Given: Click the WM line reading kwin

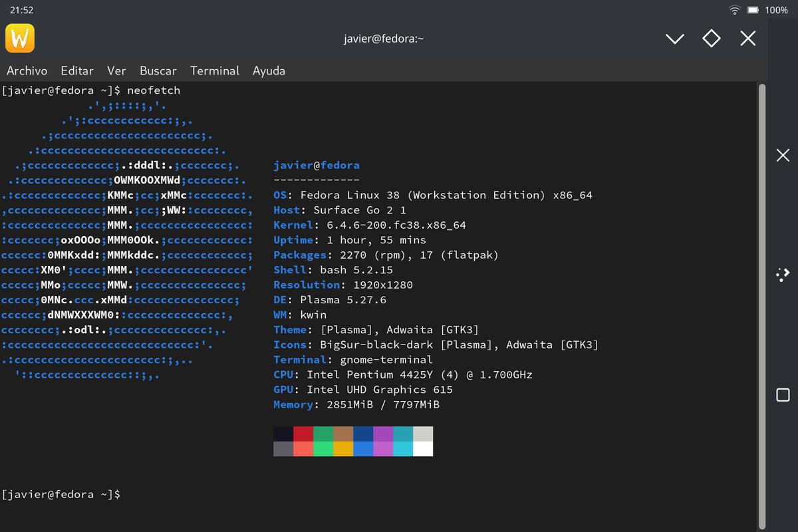Looking at the screenshot, I should [x=300, y=315].
